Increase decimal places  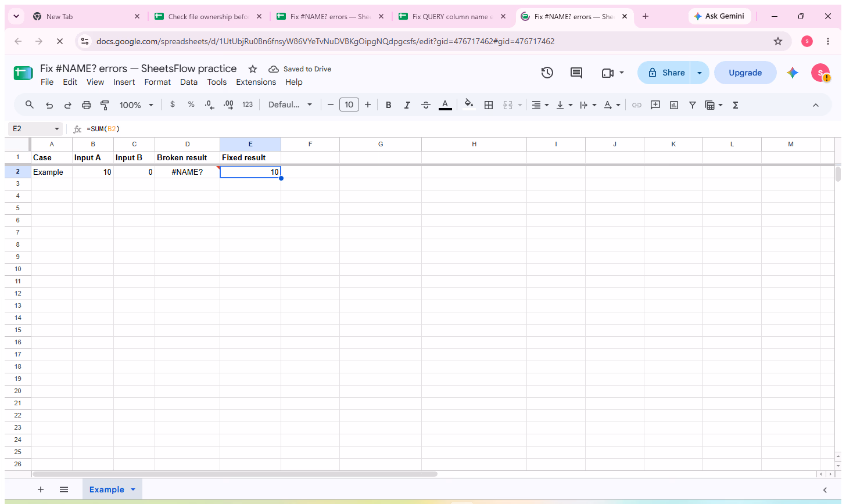(x=228, y=105)
